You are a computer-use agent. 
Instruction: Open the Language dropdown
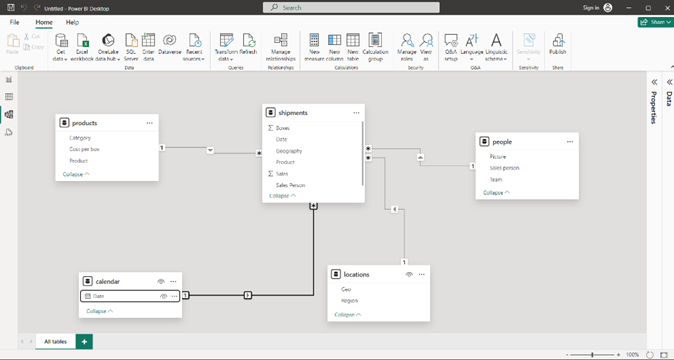click(472, 47)
